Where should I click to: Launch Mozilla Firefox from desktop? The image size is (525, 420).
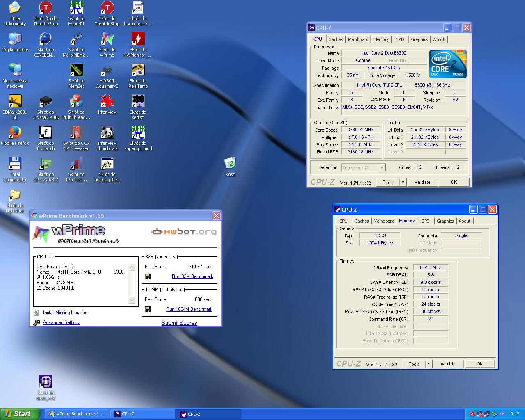[x=15, y=132]
